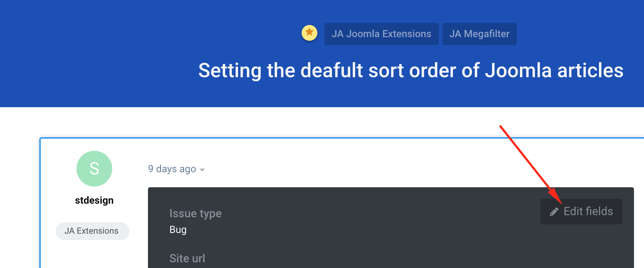Click the Site url field label
This screenshot has height=268, width=644.
pos(187,258)
